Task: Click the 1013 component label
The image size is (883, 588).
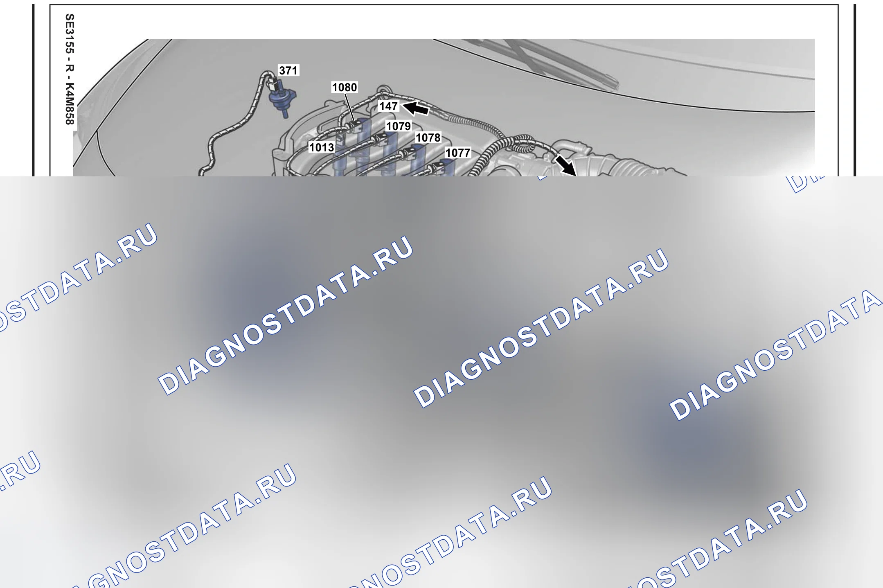Action: click(x=322, y=147)
